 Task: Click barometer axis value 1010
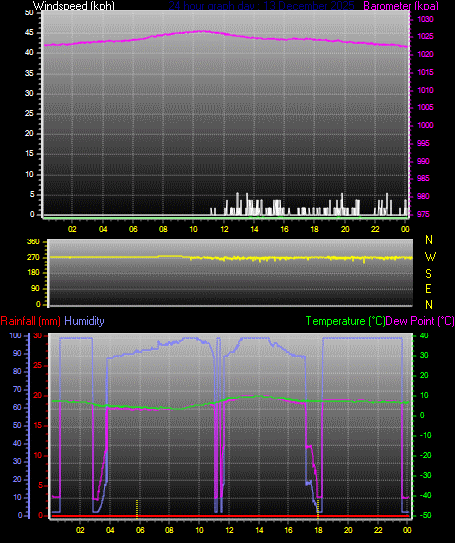coord(425,90)
